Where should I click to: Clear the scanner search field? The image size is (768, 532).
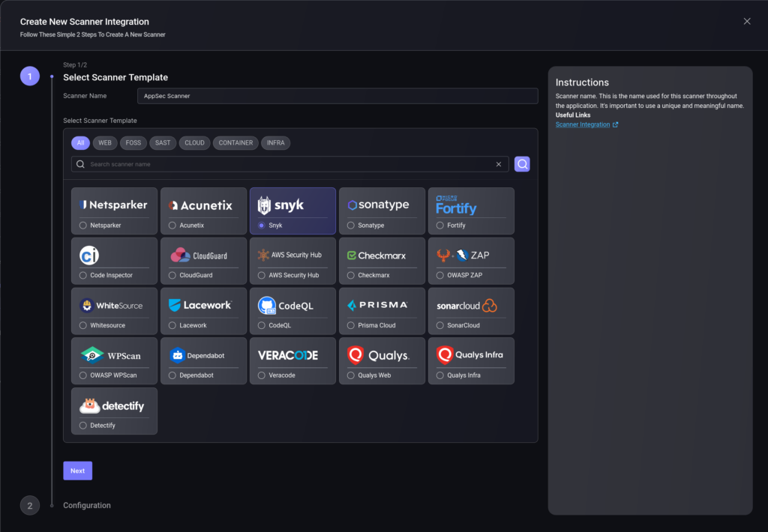(499, 164)
